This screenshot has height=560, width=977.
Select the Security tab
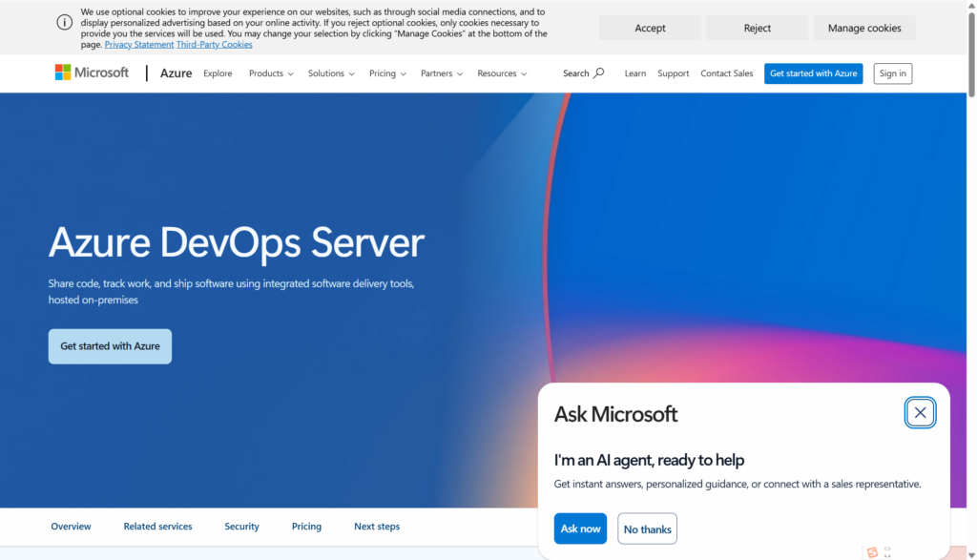[241, 527]
